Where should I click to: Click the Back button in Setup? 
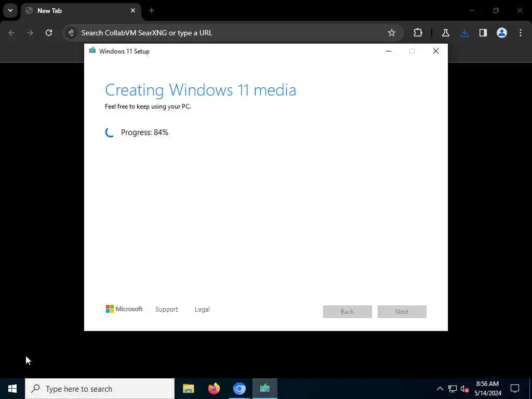(x=348, y=312)
